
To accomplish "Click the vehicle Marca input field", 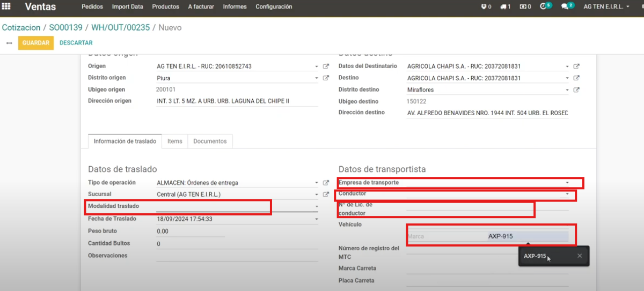I will (x=447, y=236).
